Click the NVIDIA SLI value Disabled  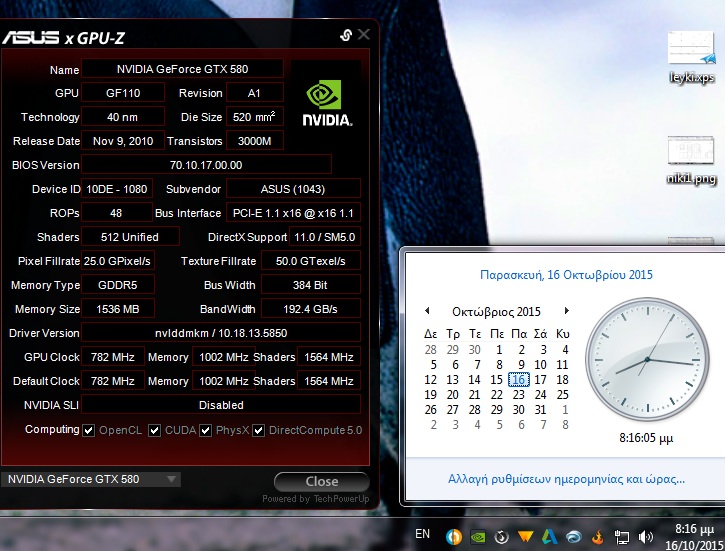tap(221, 405)
